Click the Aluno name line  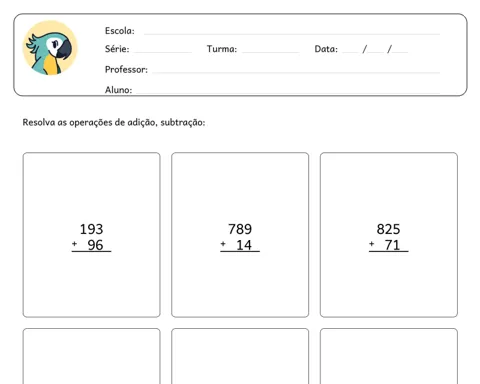(288, 92)
